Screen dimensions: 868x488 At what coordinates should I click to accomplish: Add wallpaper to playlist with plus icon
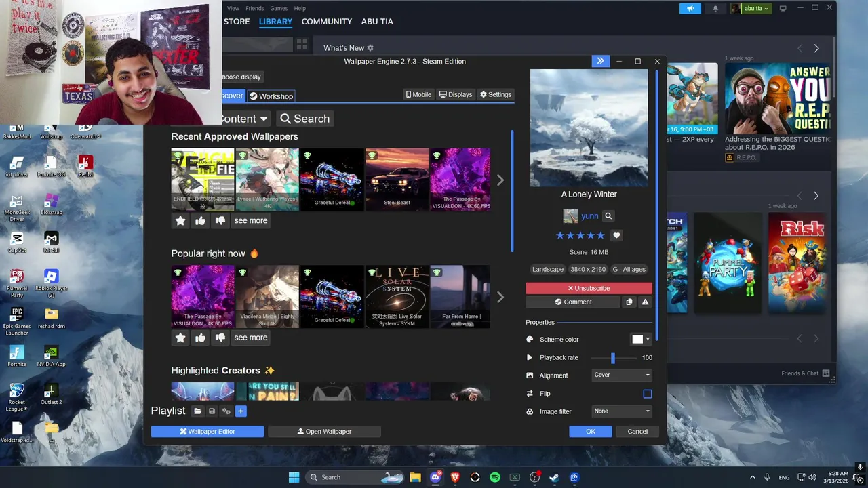coord(241,411)
